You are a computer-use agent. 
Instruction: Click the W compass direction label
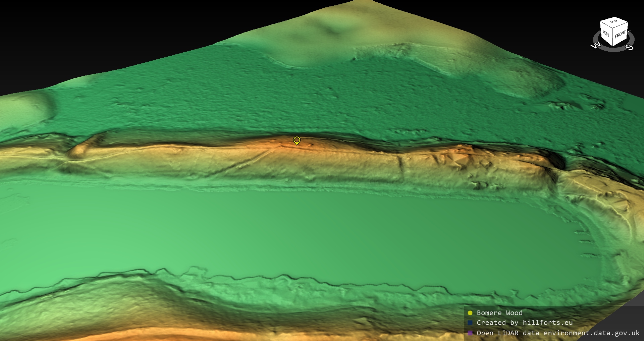pyautogui.click(x=595, y=46)
